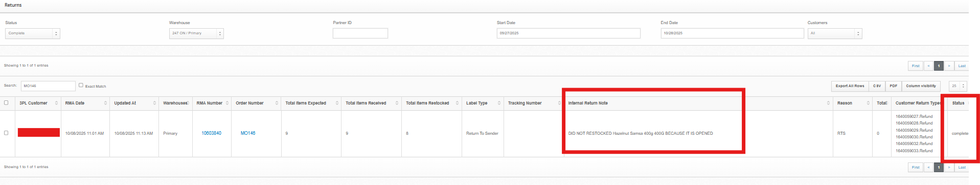Sort by the Total Items Expected column
Viewport: 980px width, 185px height.
tap(311, 103)
